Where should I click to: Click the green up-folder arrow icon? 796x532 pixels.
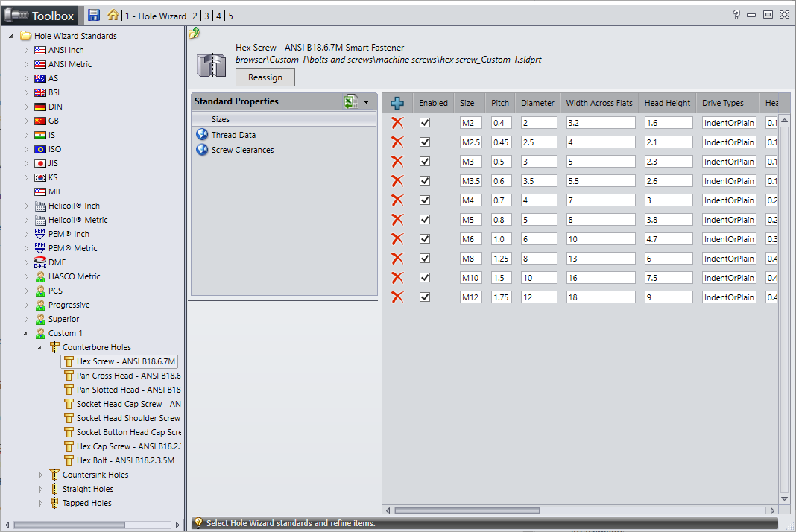pos(194,34)
